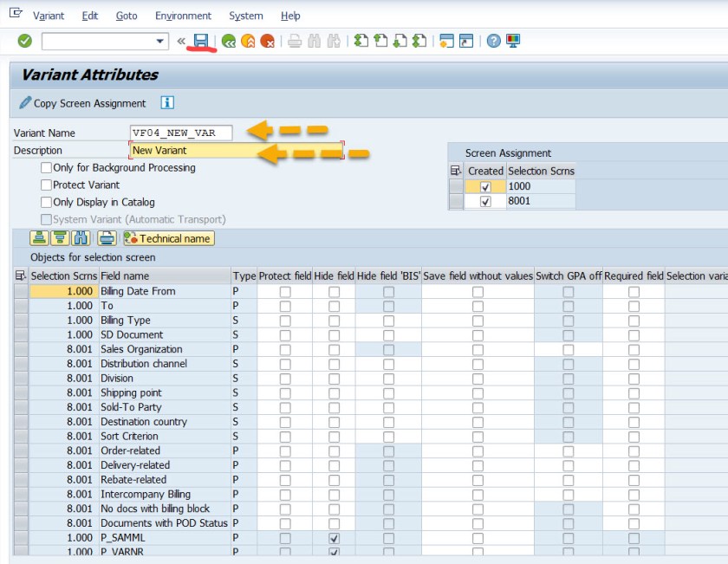This screenshot has height=564, width=728.
Task: Sort the field list ascending
Action: (x=38, y=240)
